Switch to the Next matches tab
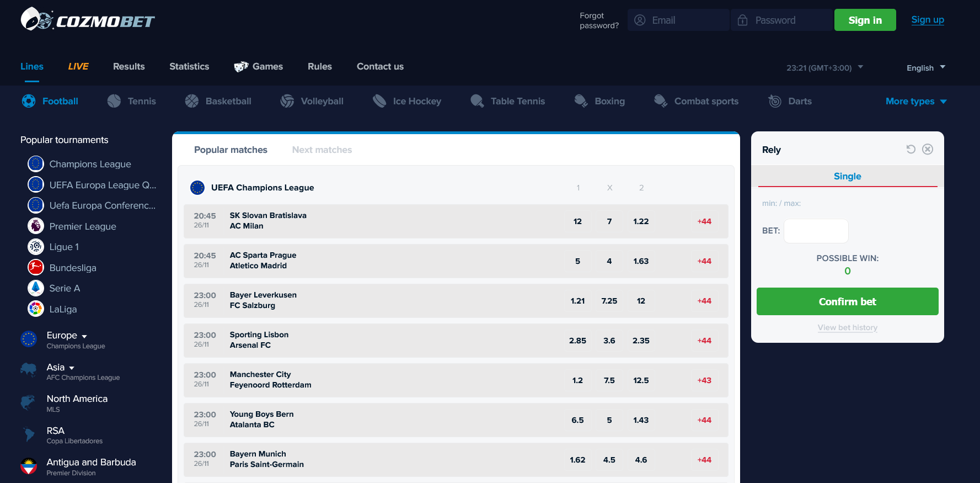980x483 pixels. [x=322, y=150]
